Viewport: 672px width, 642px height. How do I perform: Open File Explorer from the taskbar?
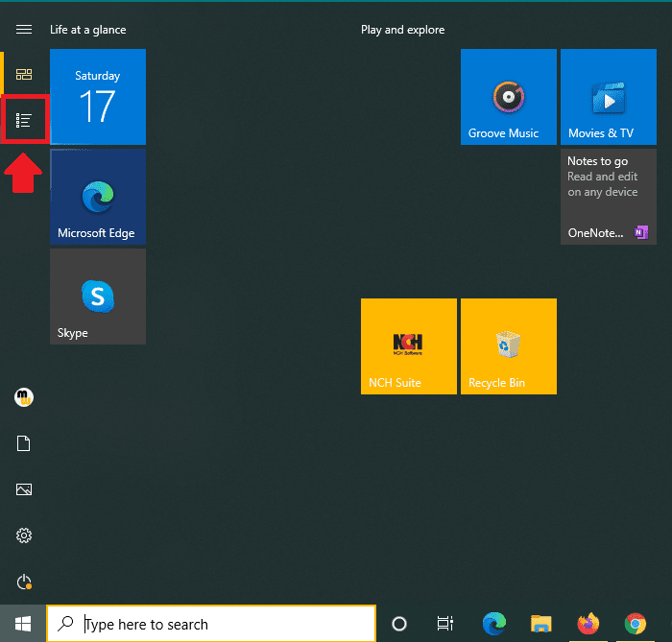coord(540,624)
